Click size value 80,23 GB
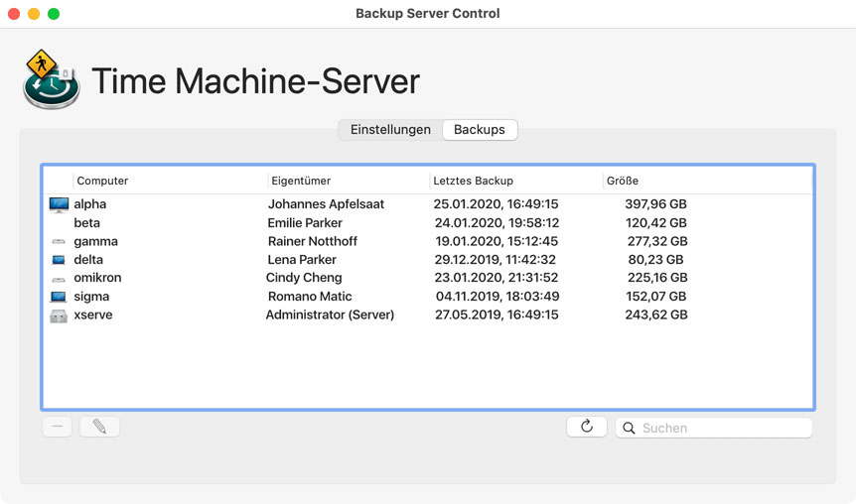 click(655, 260)
